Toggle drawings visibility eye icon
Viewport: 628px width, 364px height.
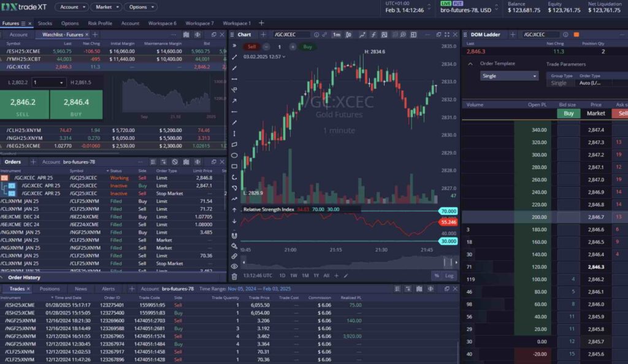click(x=234, y=267)
